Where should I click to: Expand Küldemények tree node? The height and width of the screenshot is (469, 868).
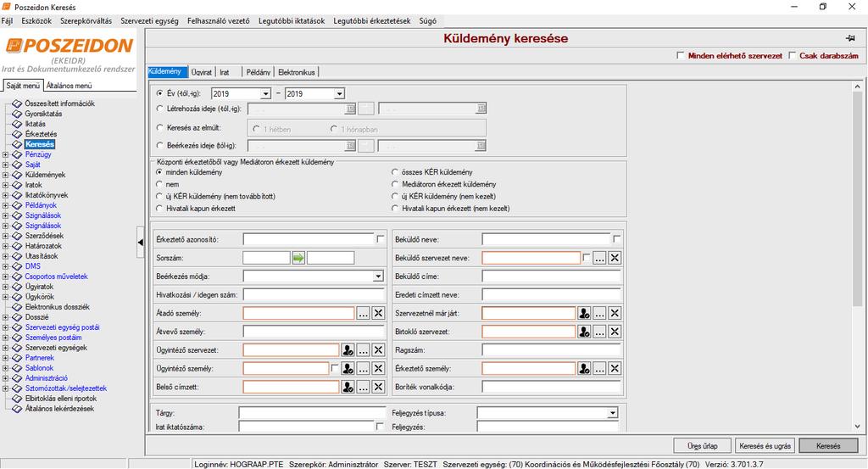pyautogui.click(x=6, y=175)
